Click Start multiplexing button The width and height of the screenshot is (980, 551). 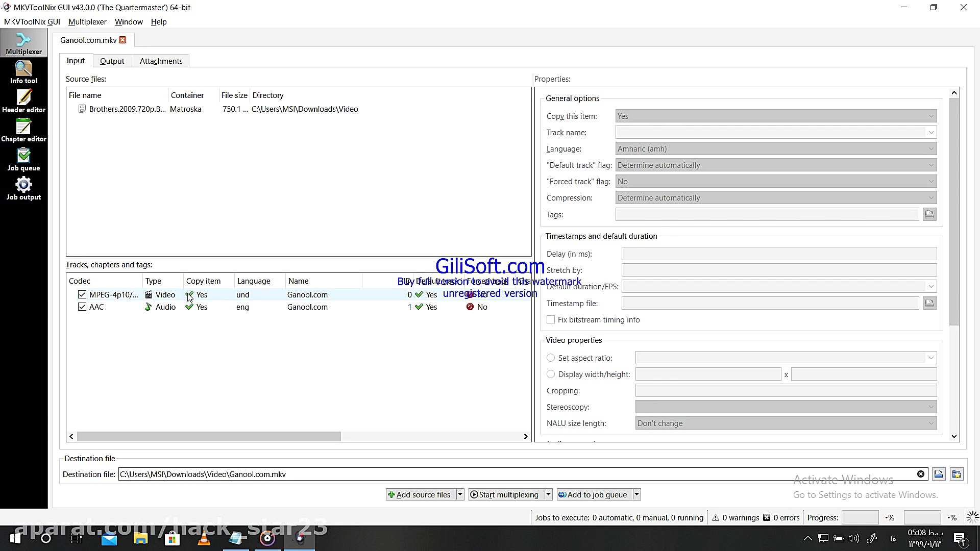pyautogui.click(x=504, y=494)
